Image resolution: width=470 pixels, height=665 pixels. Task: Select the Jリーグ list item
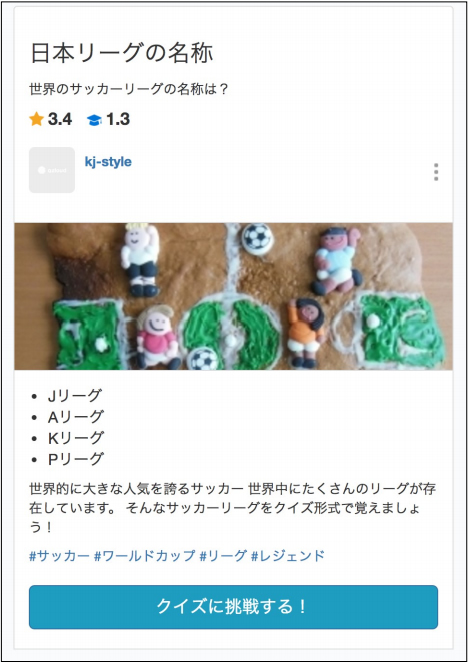[x=75, y=396]
